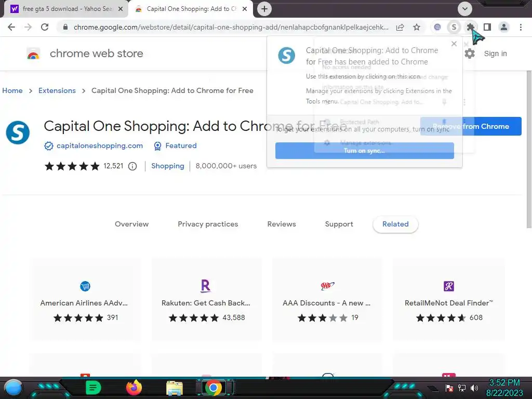Viewport: 532px width, 399px height.
Task: Open a new browser tab
Action: click(264, 9)
